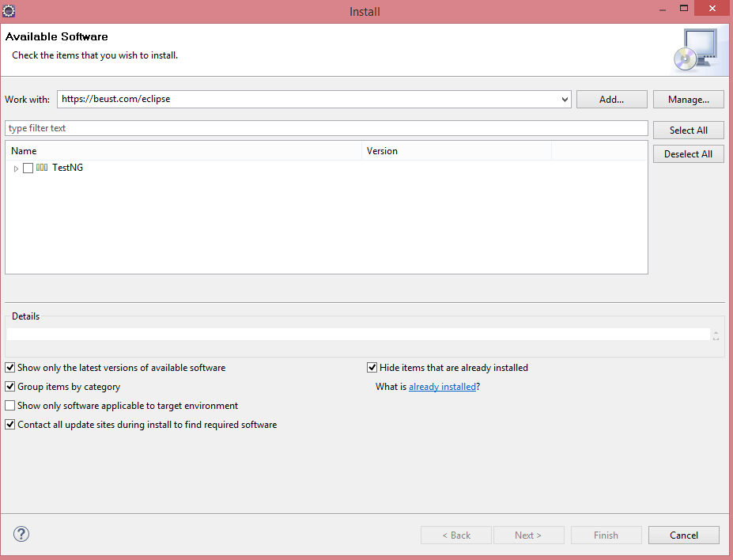Viewport: 733px width, 560px height.
Task: Toggle Show only the latest versions checkbox
Action: [x=9, y=368]
